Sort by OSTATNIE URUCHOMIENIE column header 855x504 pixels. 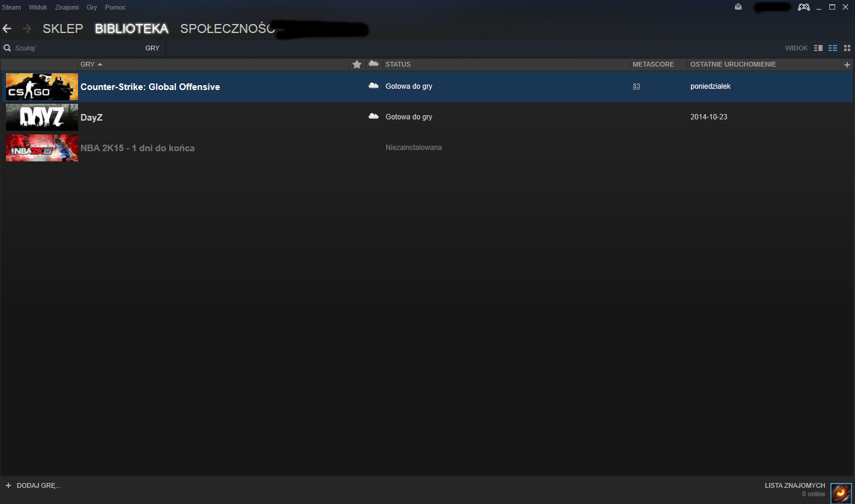coord(733,64)
